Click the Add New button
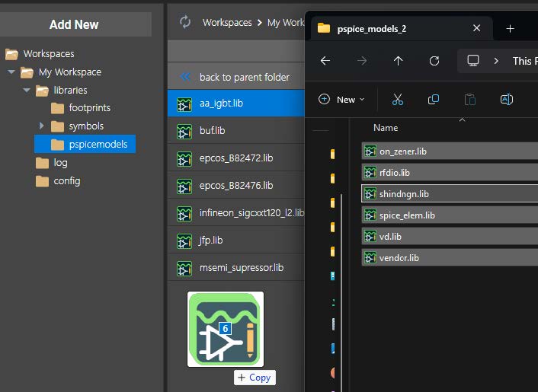Viewport: 538px width, 392px height. tap(74, 24)
